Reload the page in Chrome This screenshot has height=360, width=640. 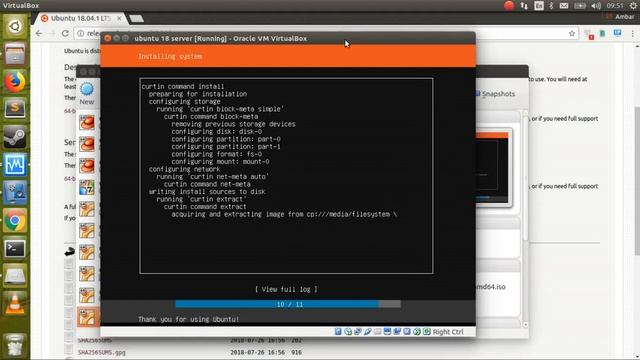pyautogui.click(x=65, y=33)
